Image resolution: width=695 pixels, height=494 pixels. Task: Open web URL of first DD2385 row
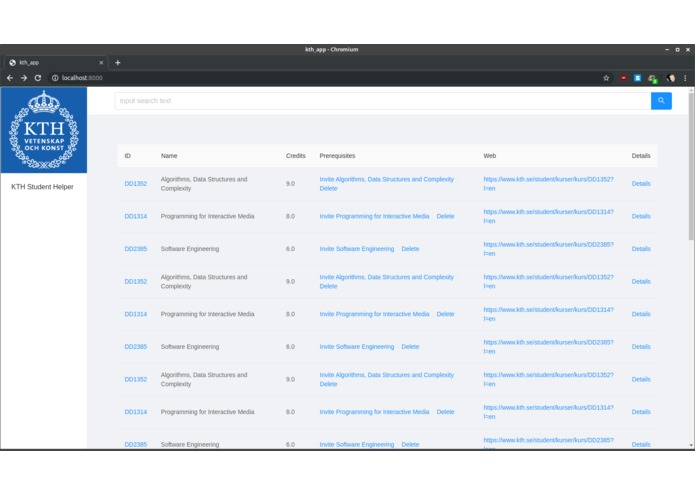click(548, 249)
